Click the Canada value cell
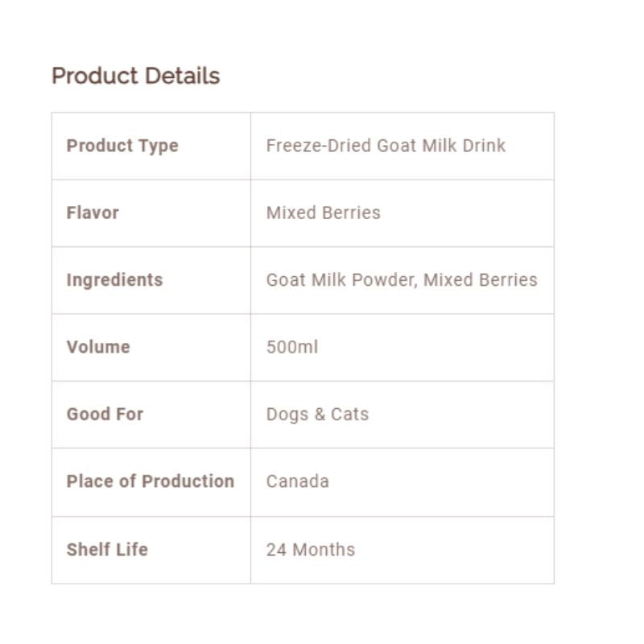This screenshot has width=644, height=644. pyautogui.click(x=297, y=481)
